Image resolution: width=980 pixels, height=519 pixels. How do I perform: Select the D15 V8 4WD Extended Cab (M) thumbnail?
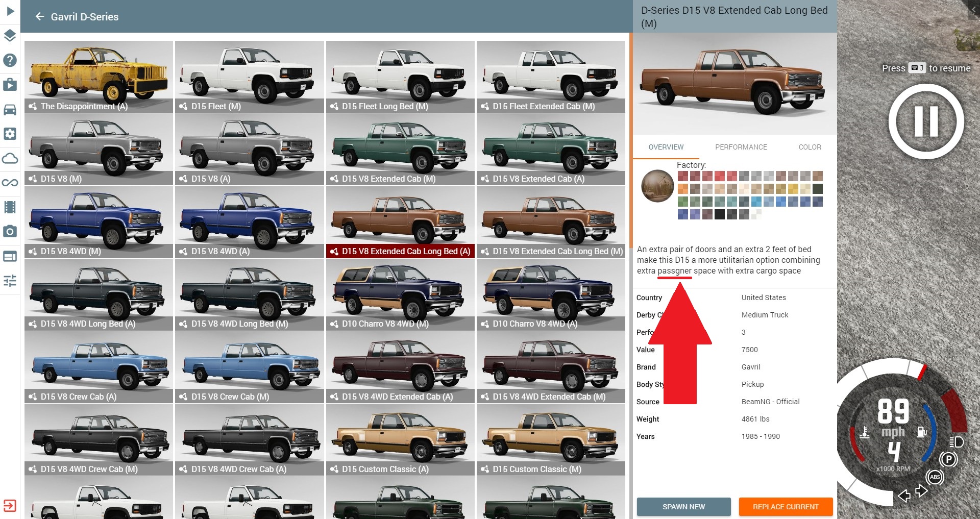point(551,367)
